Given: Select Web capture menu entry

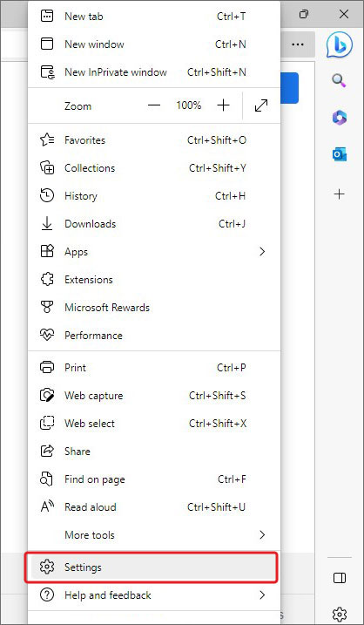Looking at the screenshot, I should coord(154,396).
